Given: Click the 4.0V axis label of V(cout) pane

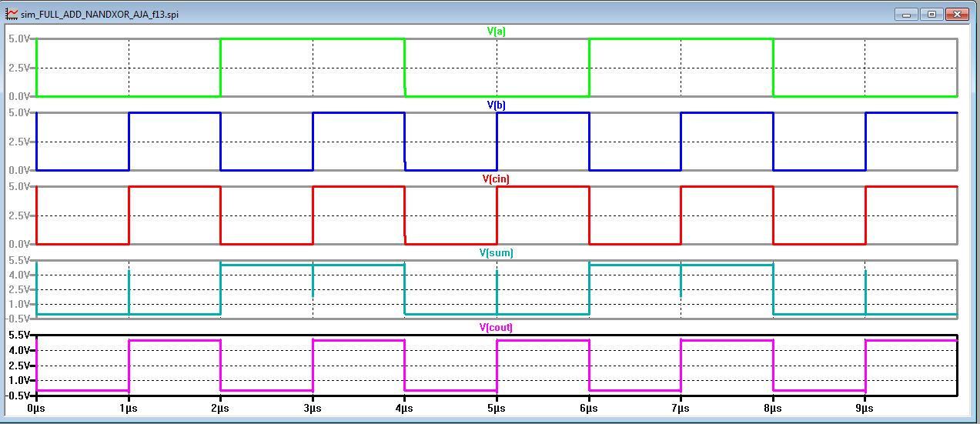Looking at the screenshot, I should [19, 350].
